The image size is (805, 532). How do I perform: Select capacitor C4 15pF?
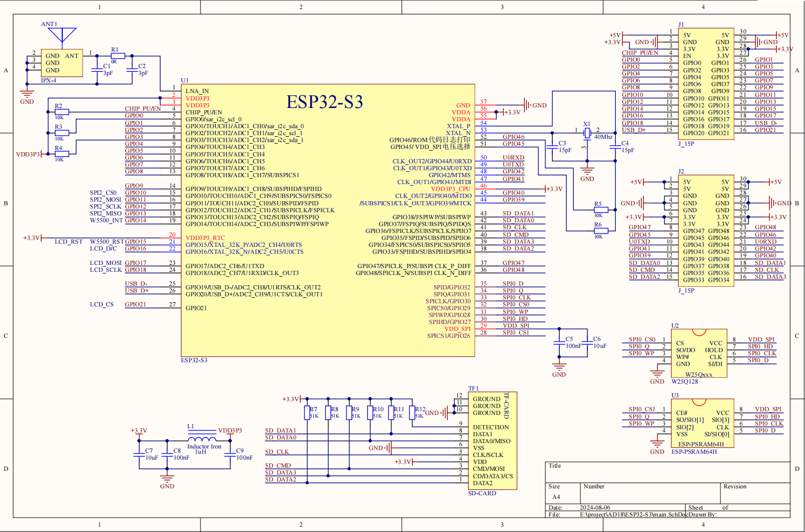pyautogui.click(x=615, y=147)
